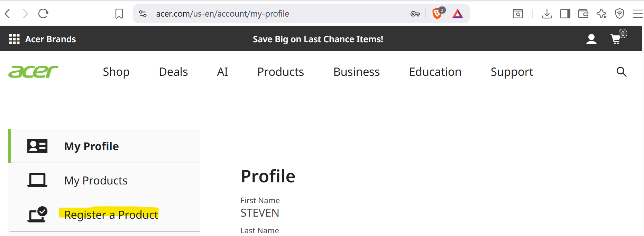Click the browser reload page icon
This screenshot has width=644, height=236.
click(43, 14)
